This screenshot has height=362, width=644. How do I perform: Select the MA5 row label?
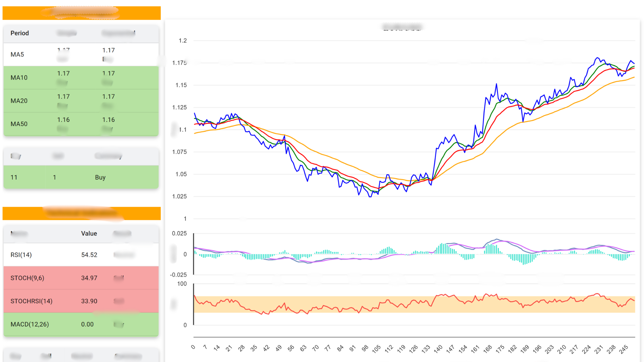tap(17, 54)
